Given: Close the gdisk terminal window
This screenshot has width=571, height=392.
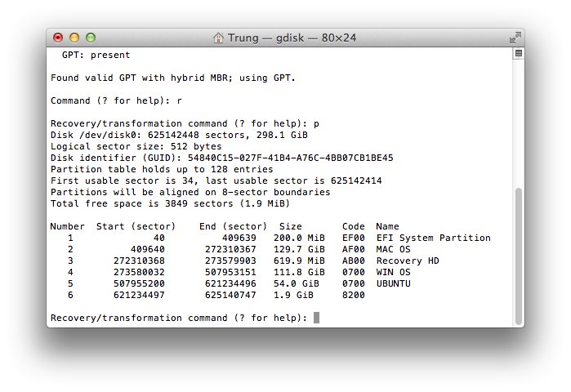Looking at the screenshot, I should pos(58,38).
